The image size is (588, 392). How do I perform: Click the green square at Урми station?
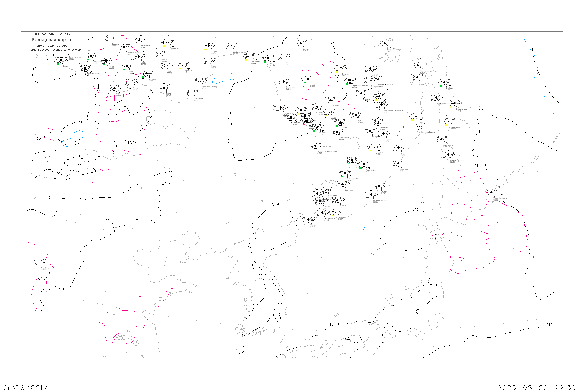[x=337, y=126]
